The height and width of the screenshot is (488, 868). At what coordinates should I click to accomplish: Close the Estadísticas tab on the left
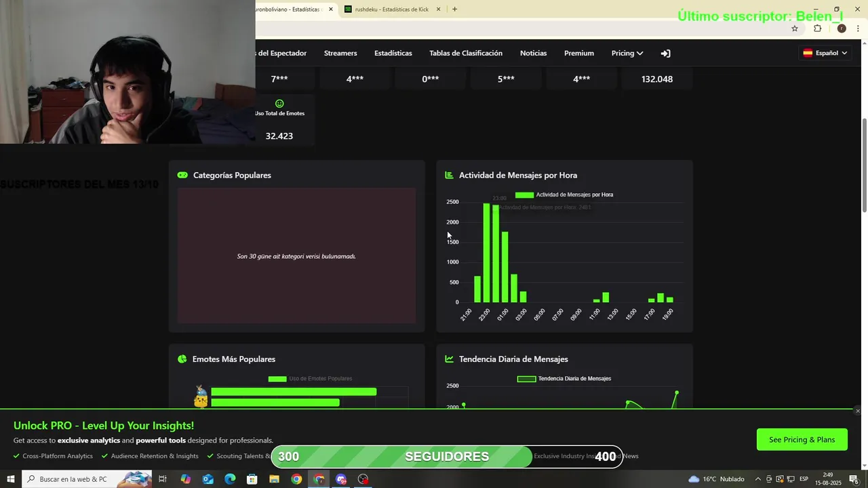[331, 9]
